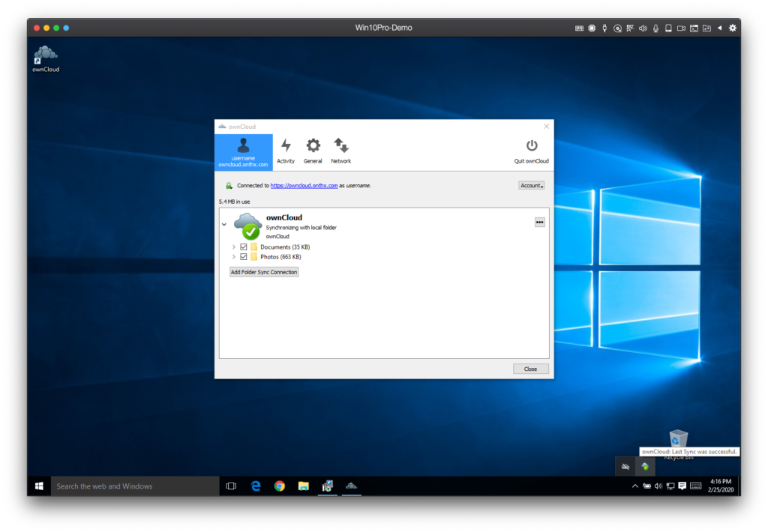Click the ownCloud Last Sync tooltip text
The height and width of the screenshot is (532, 768).
point(688,452)
